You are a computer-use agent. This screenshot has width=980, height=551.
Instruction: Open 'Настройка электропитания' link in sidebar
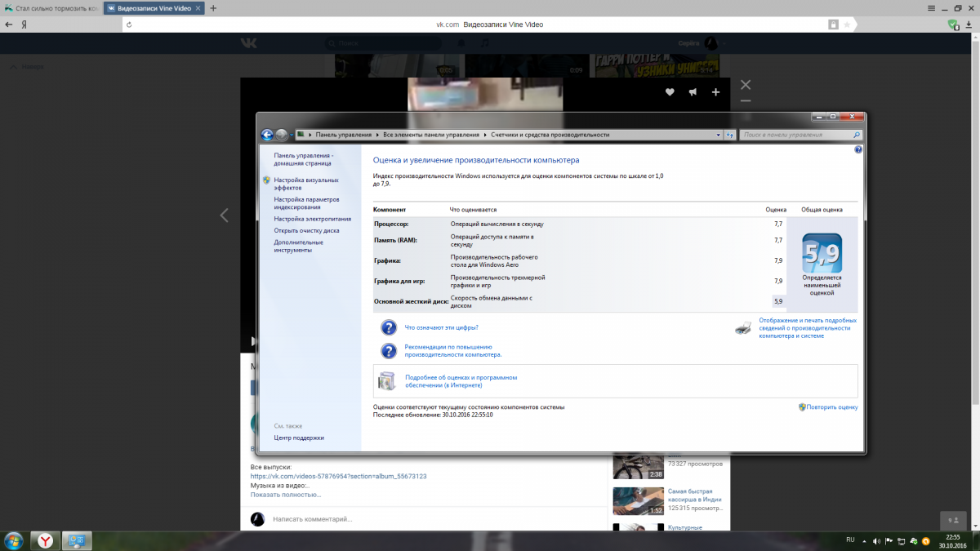[313, 219]
